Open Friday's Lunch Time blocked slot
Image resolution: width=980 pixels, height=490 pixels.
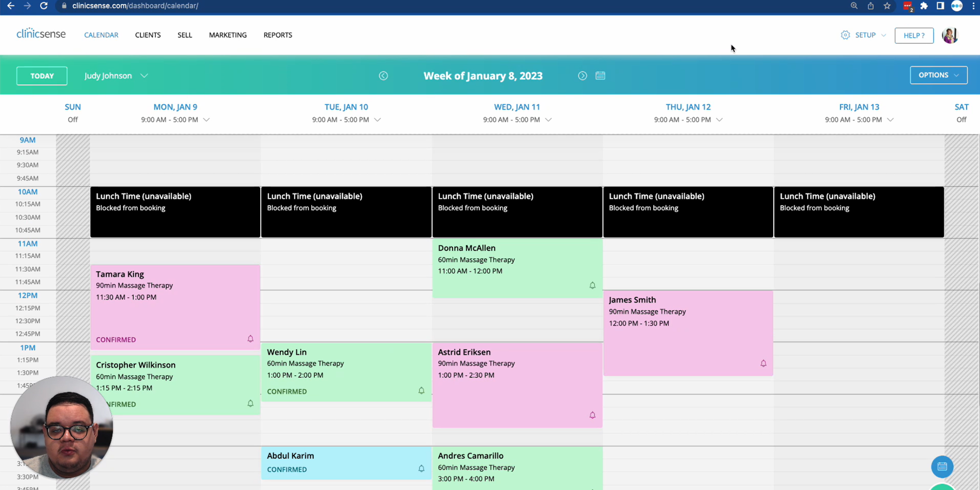point(859,212)
